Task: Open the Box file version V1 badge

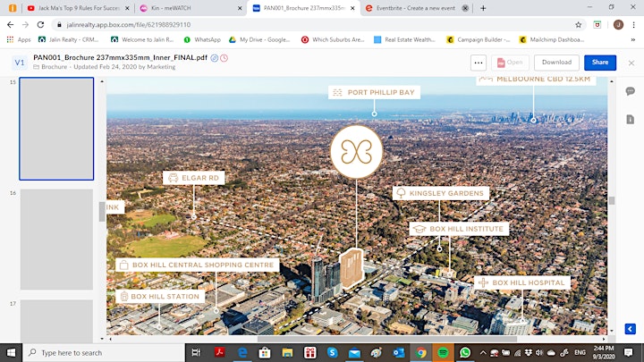Action: [x=20, y=63]
